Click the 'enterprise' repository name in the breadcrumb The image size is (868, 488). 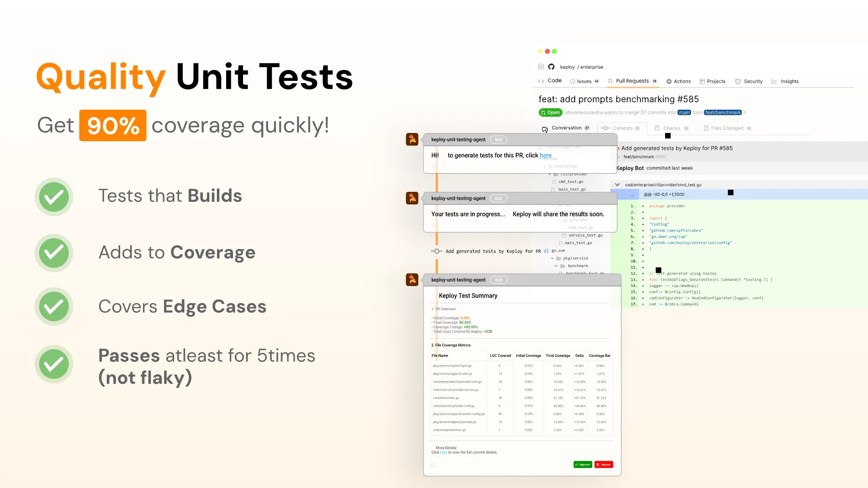tap(592, 67)
